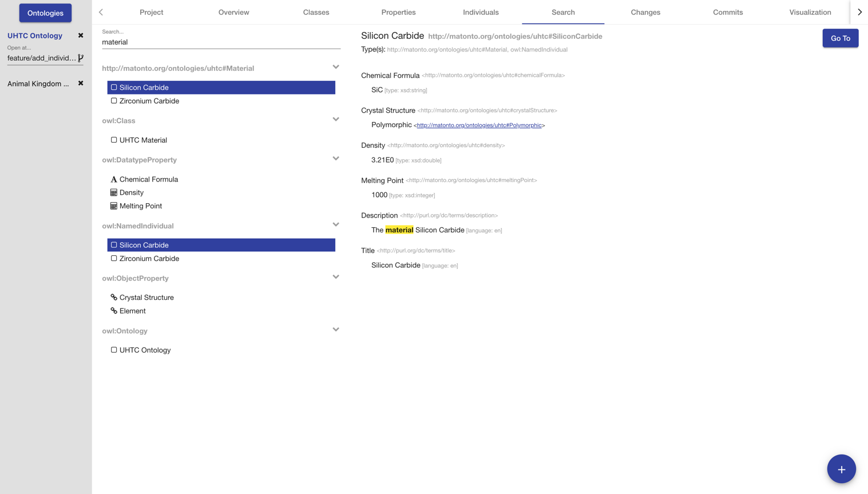Click the calculator icon next to Density
The image size is (868, 494).
coord(113,192)
